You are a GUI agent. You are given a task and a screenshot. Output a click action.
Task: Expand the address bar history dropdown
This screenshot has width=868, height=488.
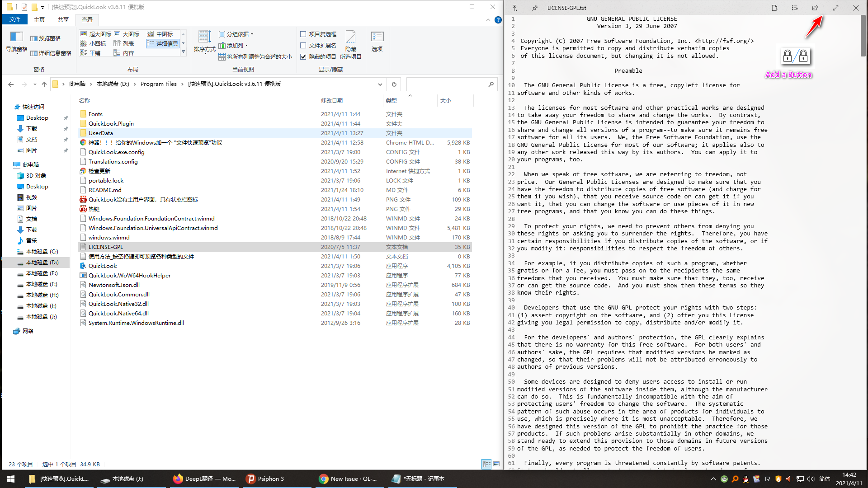(x=380, y=84)
